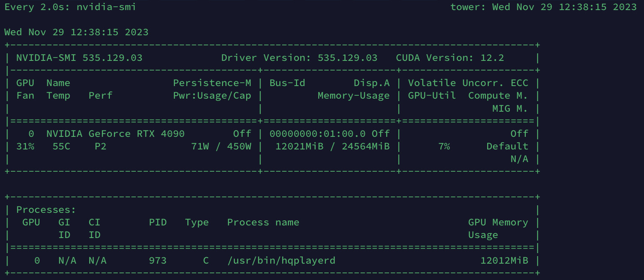644x280 pixels.
Task: Click the "MIG M." column header
Action: click(510, 108)
